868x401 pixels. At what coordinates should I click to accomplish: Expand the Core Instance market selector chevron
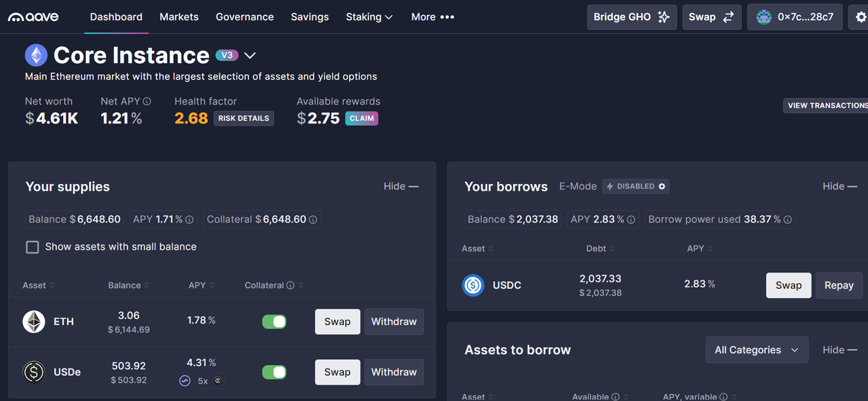point(249,56)
